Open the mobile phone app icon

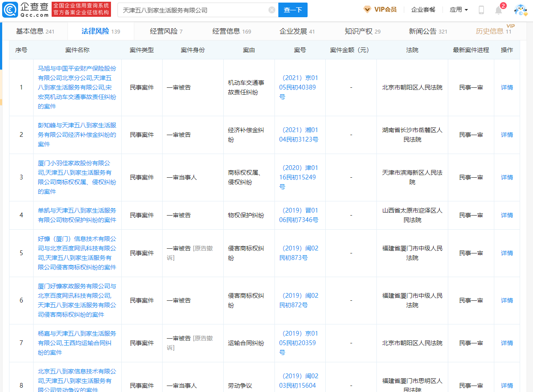[x=481, y=10]
